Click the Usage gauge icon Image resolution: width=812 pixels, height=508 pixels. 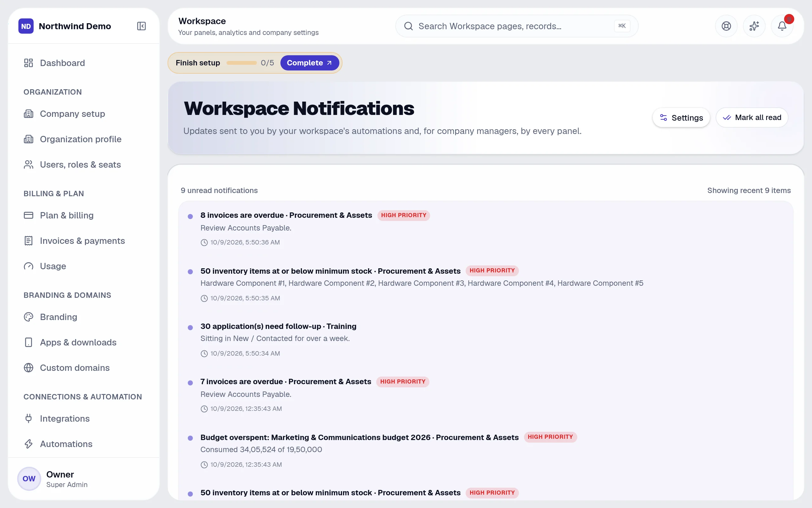coord(29,266)
